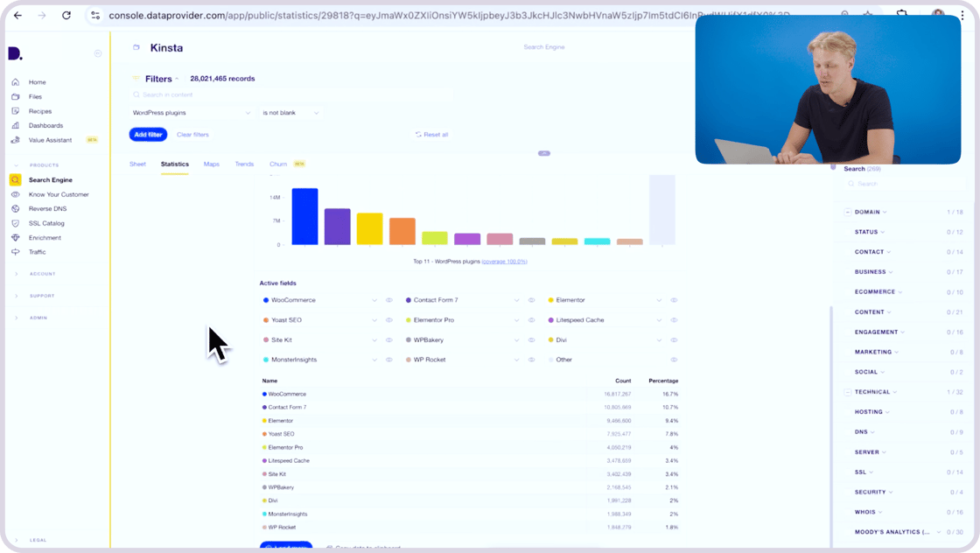Click the blue WooCommerce color dot
980x553 pixels.
pyautogui.click(x=265, y=299)
